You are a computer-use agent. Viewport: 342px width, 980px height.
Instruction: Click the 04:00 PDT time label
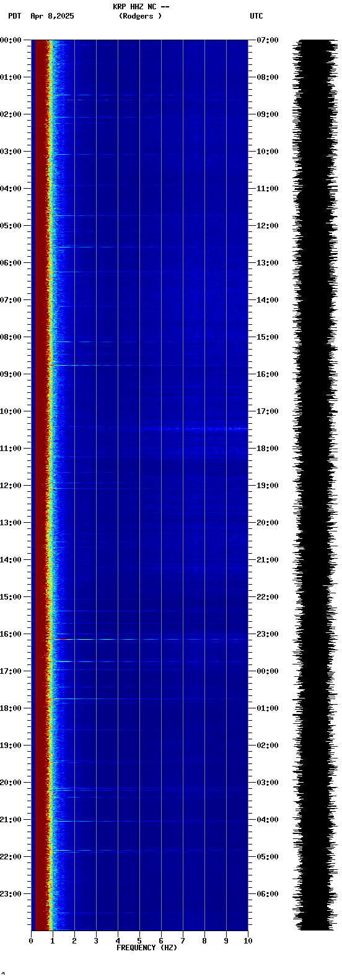[x=11, y=189]
